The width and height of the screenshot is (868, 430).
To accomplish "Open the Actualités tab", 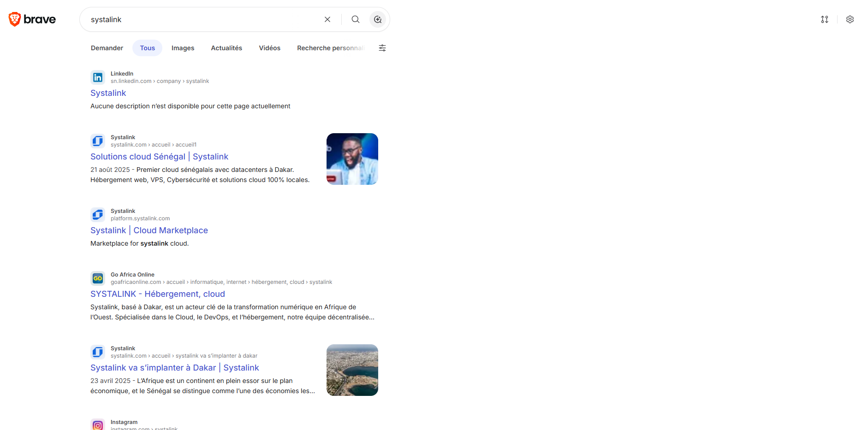I will (226, 48).
